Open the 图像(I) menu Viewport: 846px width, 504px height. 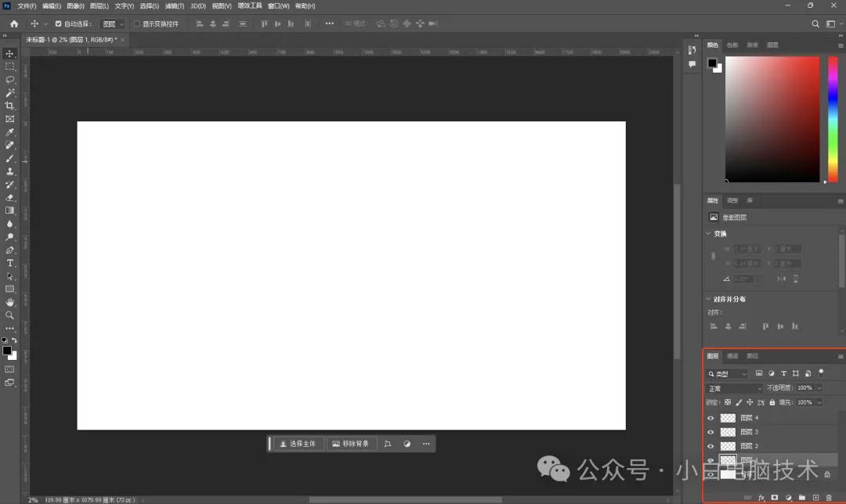click(75, 5)
